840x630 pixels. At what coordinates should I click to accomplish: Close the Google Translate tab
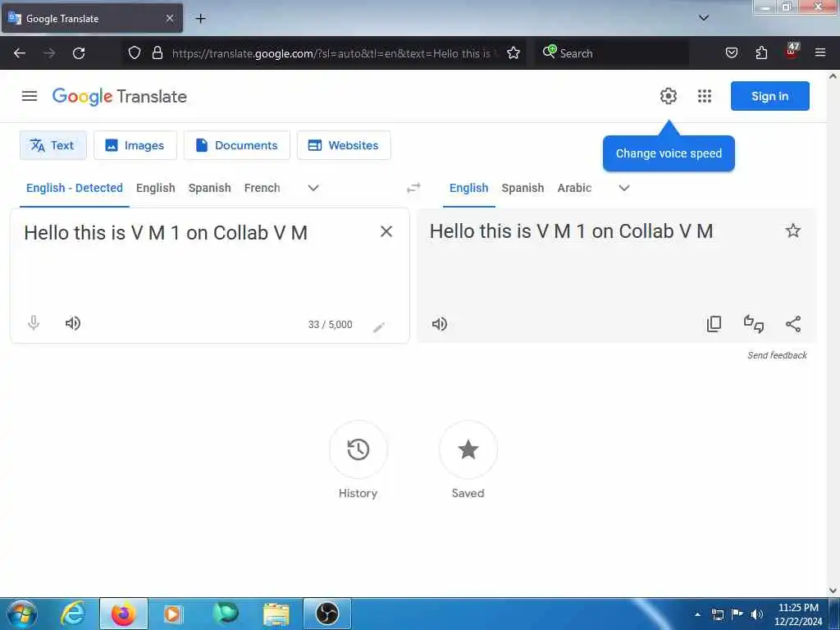click(170, 18)
